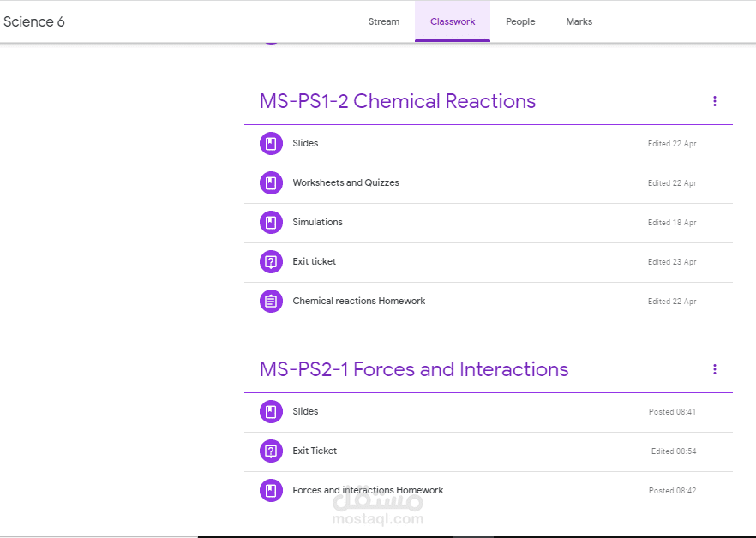Image resolution: width=756 pixels, height=538 pixels.
Task: Click the Exit ticket question icon
Action: 271,261
